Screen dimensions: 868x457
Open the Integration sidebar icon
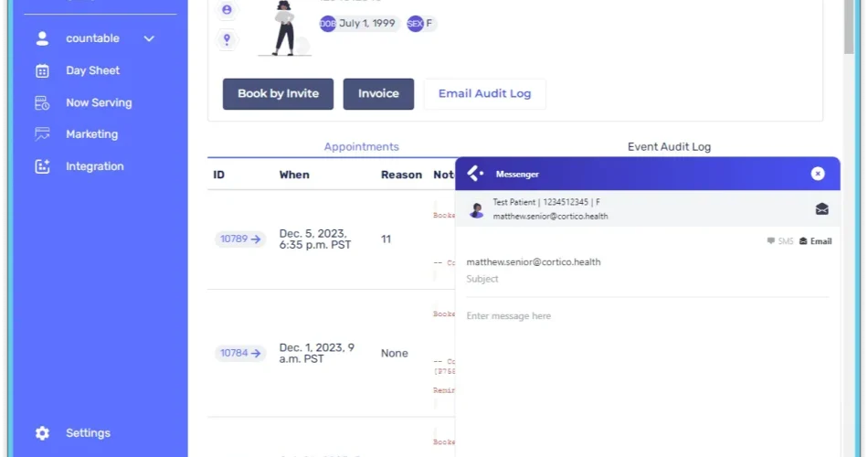pos(42,166)
